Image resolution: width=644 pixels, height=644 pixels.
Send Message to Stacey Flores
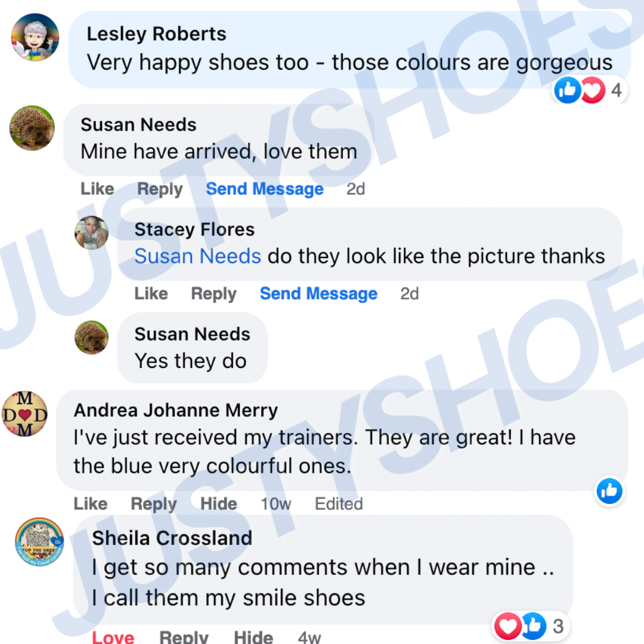point(318,293)
